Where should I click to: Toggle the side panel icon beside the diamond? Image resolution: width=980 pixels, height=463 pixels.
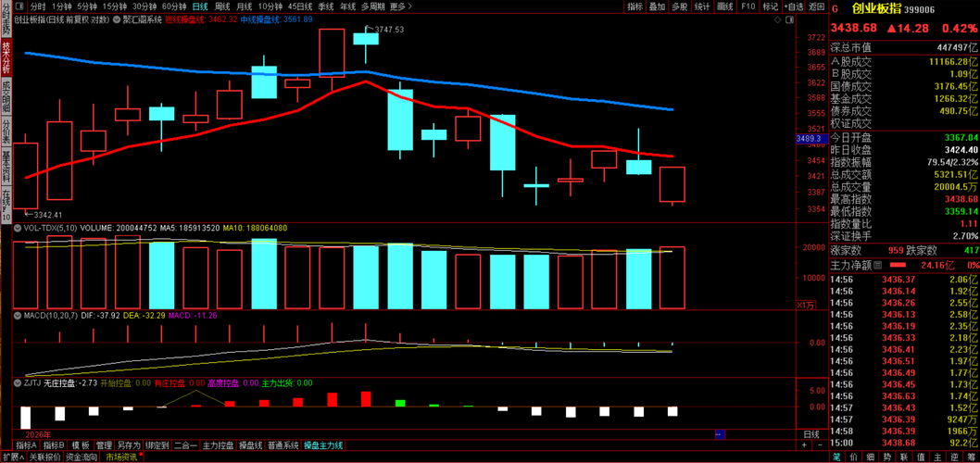point(789,20)
